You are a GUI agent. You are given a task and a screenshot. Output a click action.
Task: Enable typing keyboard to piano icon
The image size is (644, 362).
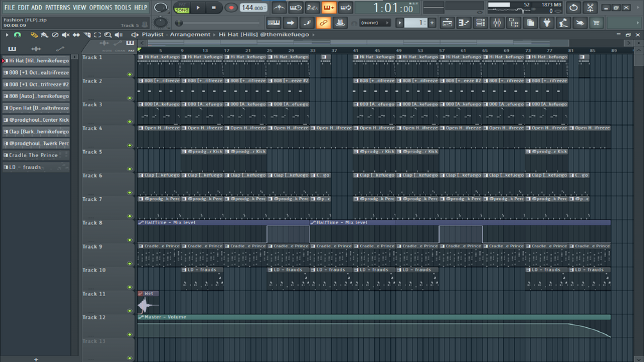click(x=274, y=23)
